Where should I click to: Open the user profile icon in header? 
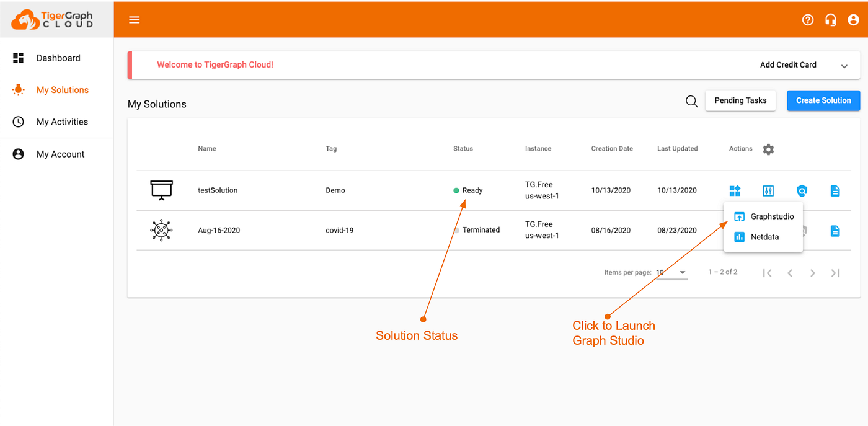[854, 20]
